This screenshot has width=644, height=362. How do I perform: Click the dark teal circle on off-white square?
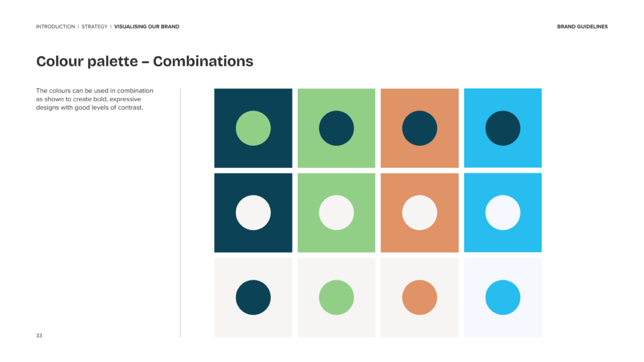[253, 297]
